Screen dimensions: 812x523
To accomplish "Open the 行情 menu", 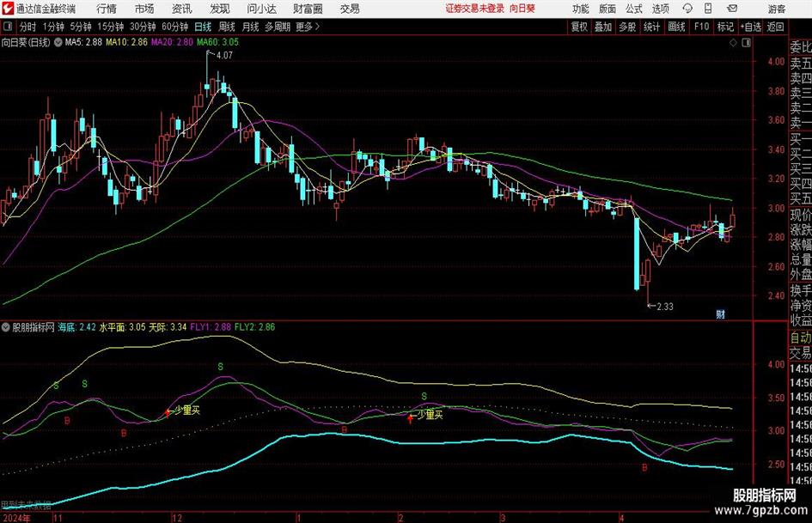I will [x=107, y=9].
